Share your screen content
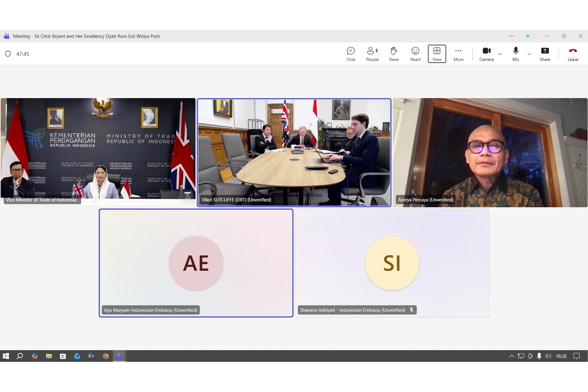Image resolution: width=588 pixels, height=392 pixels. point(545,54)
